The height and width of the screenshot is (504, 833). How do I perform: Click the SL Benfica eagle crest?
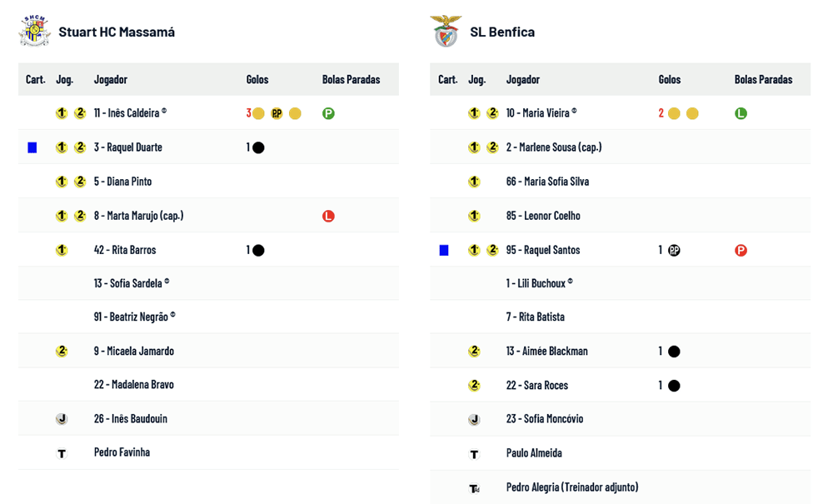click(446, 32)
